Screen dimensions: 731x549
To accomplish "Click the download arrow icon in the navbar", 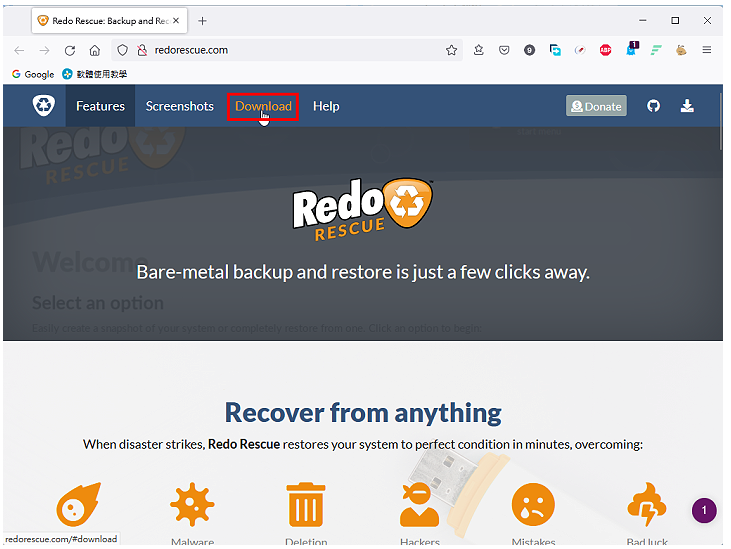I will point(687,106).
